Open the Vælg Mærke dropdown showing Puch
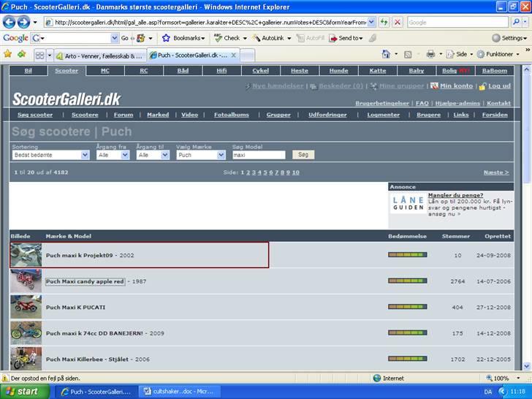 point(201,155)
